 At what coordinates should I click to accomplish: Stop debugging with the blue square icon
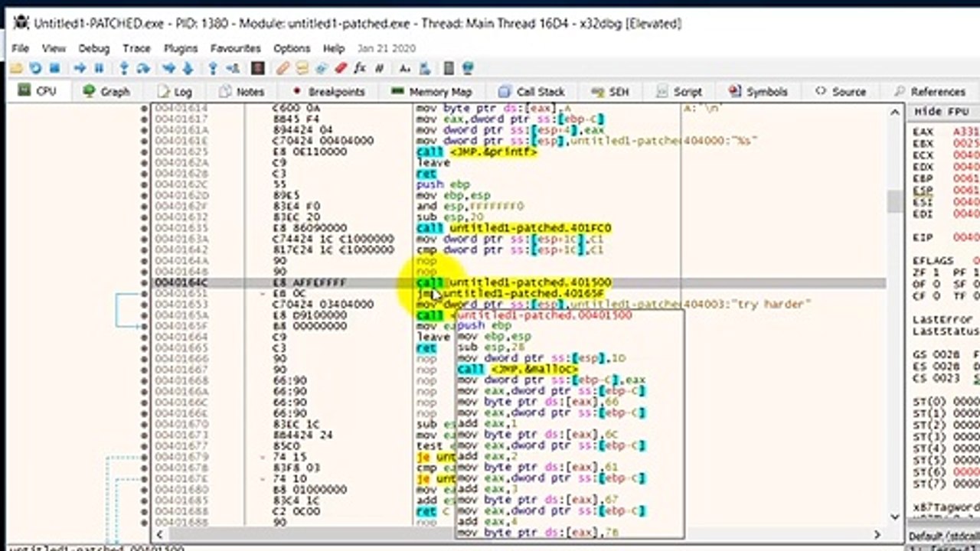pyautogui.click(x=54, y=68)
